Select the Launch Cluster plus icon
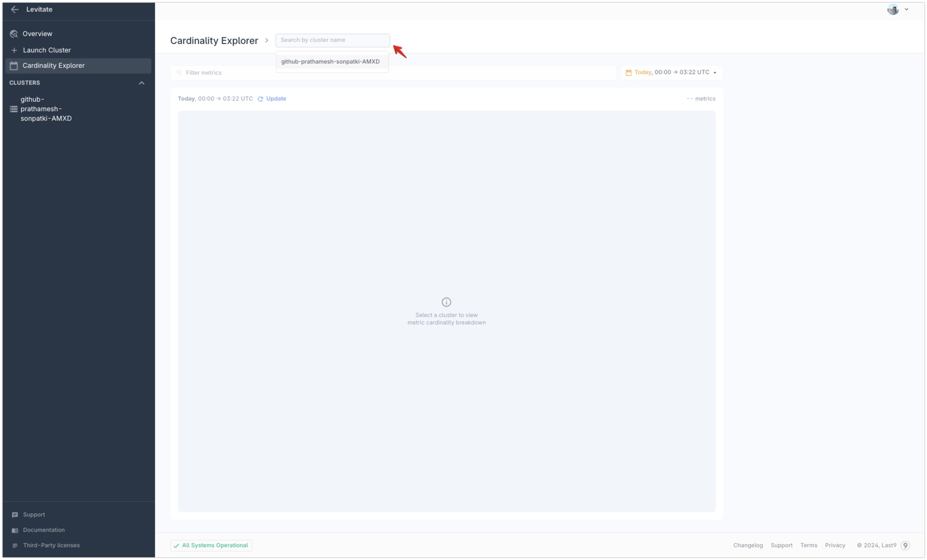The height and width of the screenshot is (560, 927). pos(13,50)
